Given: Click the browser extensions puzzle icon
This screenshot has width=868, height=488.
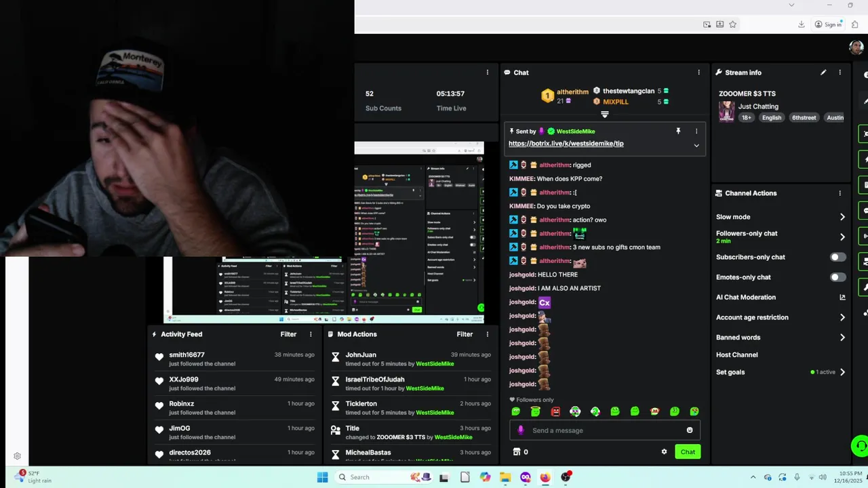Looking at the screenshot, I should [854, 24].
